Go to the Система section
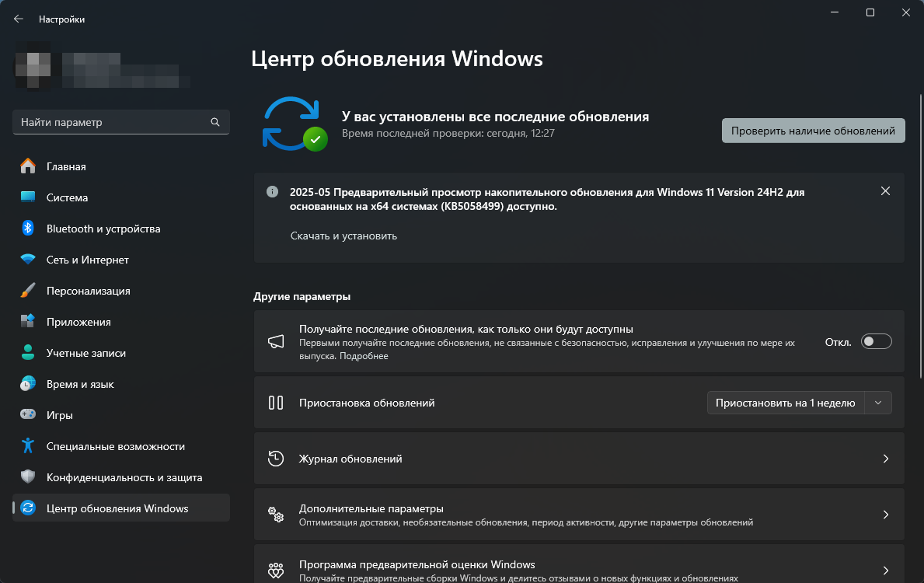The width and height of the screenshot is (924, 583). (120, 197)
